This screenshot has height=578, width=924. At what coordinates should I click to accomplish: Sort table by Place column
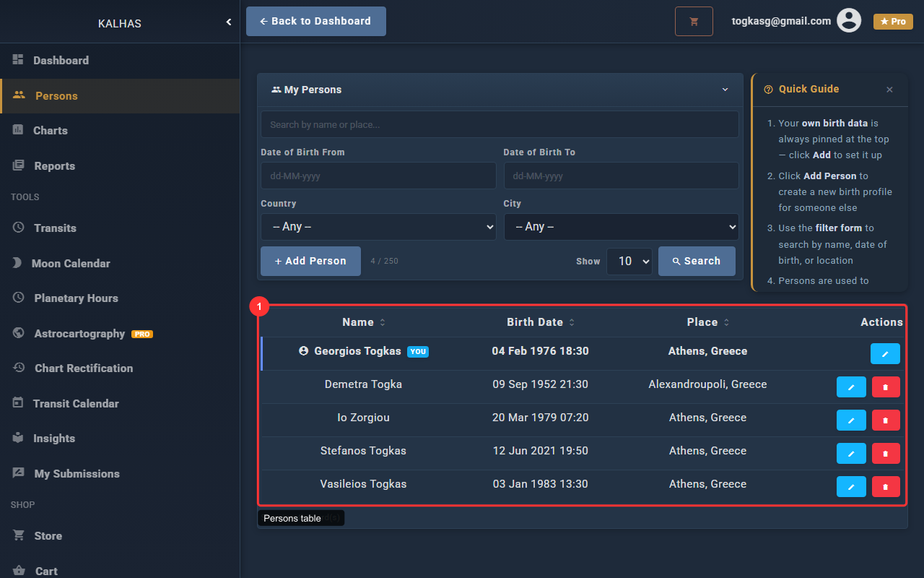pos(707,322)
